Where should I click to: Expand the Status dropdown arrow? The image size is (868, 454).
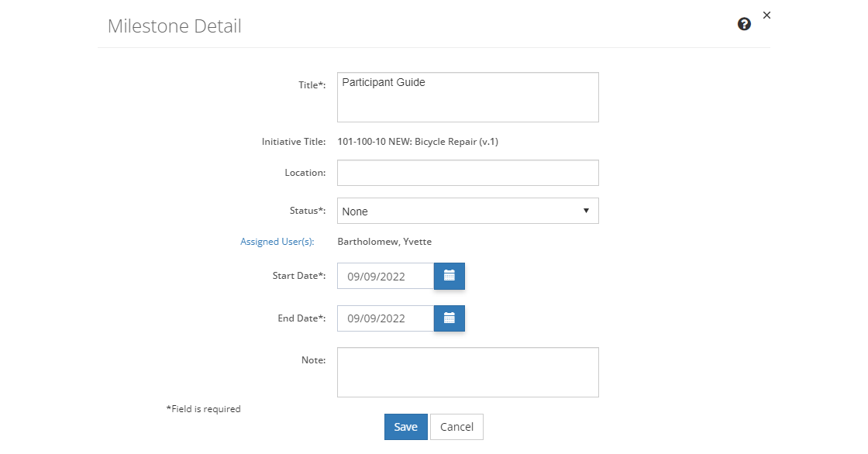coord(586,211)
